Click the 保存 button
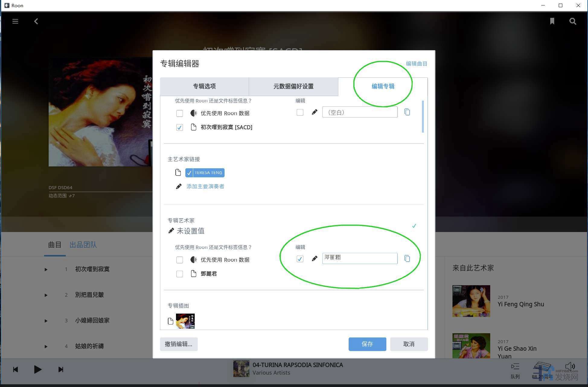The image size is (588, 387). pos(367,344)
